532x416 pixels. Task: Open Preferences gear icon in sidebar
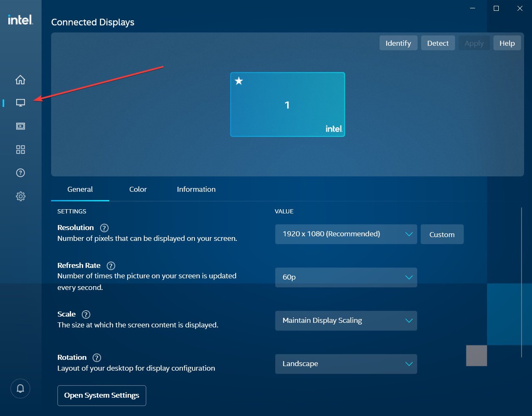(x=20, y=196)
